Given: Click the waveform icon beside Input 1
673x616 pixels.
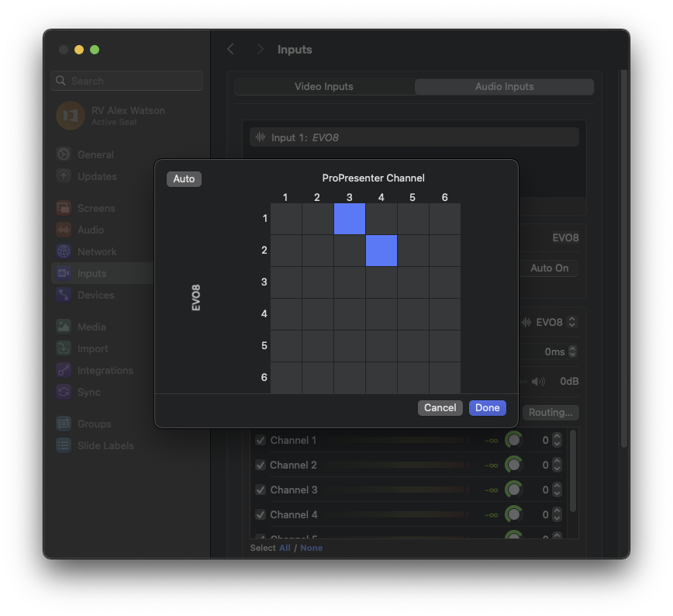Looking at the screenshot, I should click(261, 137).
